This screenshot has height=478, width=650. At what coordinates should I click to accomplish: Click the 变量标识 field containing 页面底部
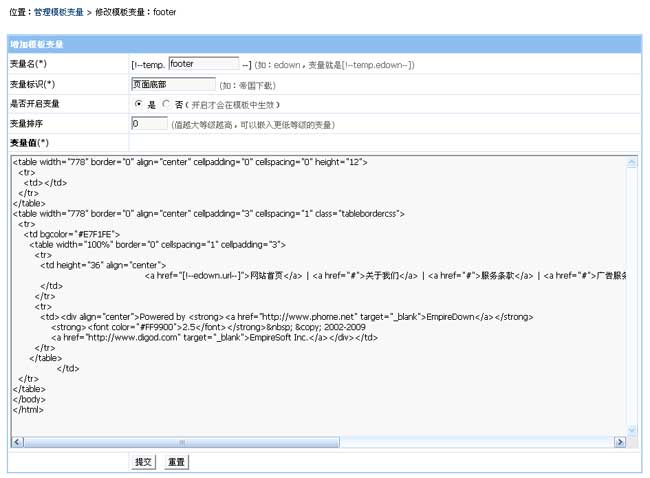coord(173,84)
